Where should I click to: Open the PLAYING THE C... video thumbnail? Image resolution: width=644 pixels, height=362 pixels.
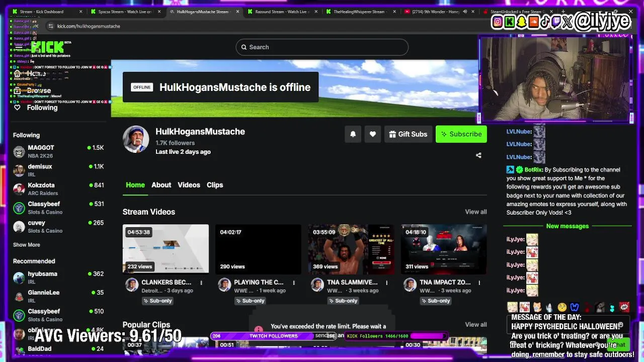pos(258,249)
